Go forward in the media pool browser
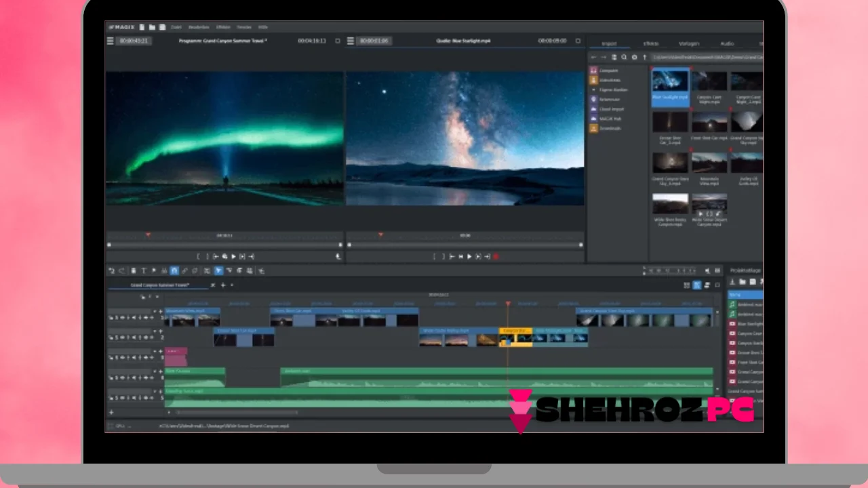Image resolution: width=868 pixels, height=488 pixels. 604,58
